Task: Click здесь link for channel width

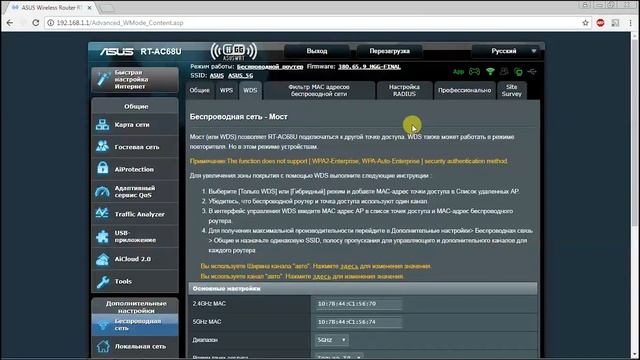Action: (349, 266)
